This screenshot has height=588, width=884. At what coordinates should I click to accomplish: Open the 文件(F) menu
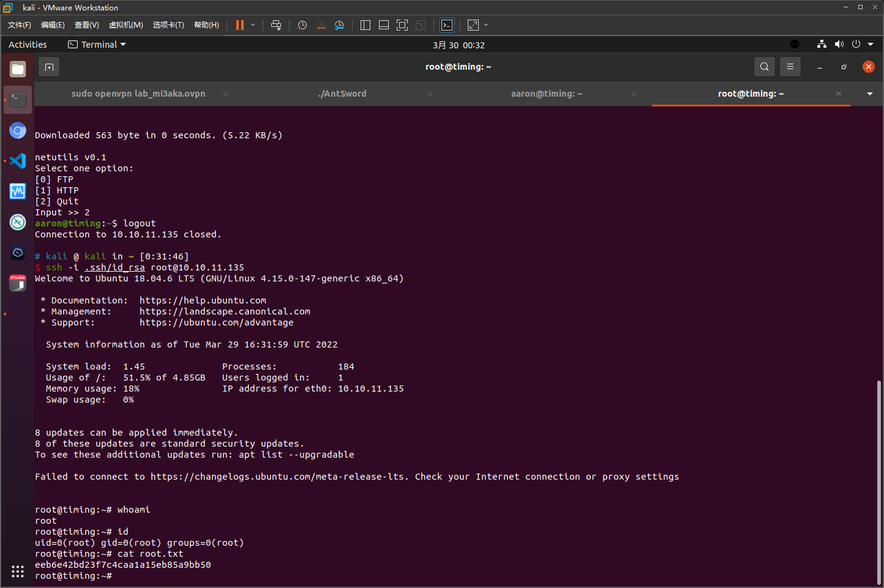click(x=20, y=25)
